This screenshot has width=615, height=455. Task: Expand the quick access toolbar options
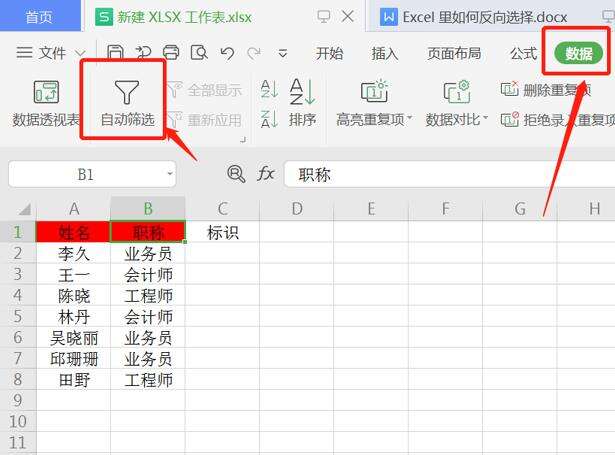(283, 53)
